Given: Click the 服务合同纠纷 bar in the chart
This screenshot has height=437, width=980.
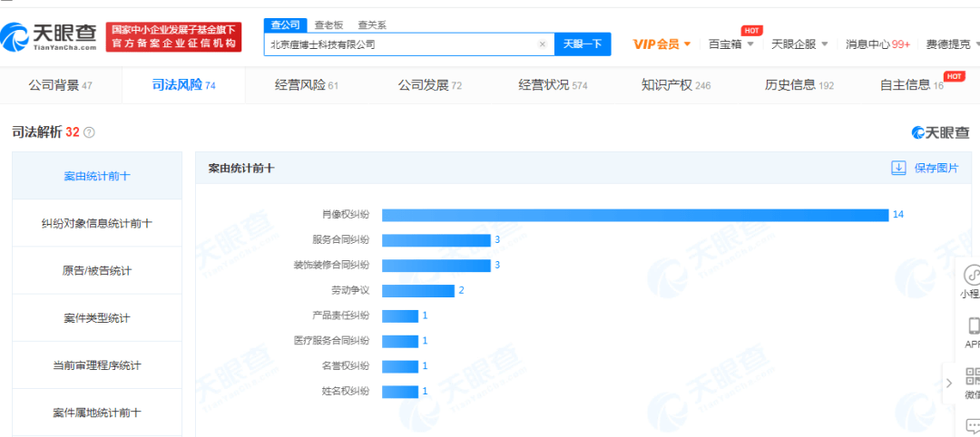Looking at the screenshot, I should pos(436,240).
